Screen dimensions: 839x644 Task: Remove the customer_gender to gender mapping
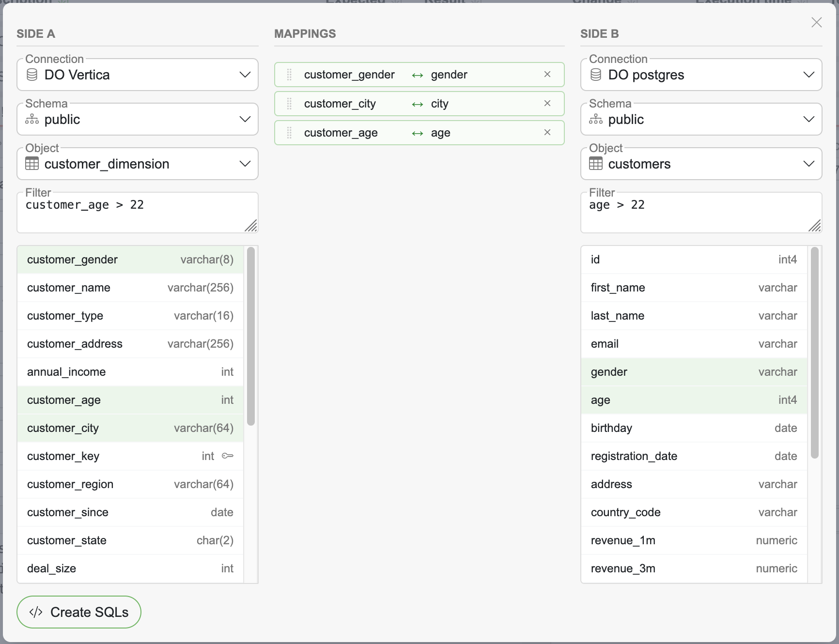tap(547, 75)
